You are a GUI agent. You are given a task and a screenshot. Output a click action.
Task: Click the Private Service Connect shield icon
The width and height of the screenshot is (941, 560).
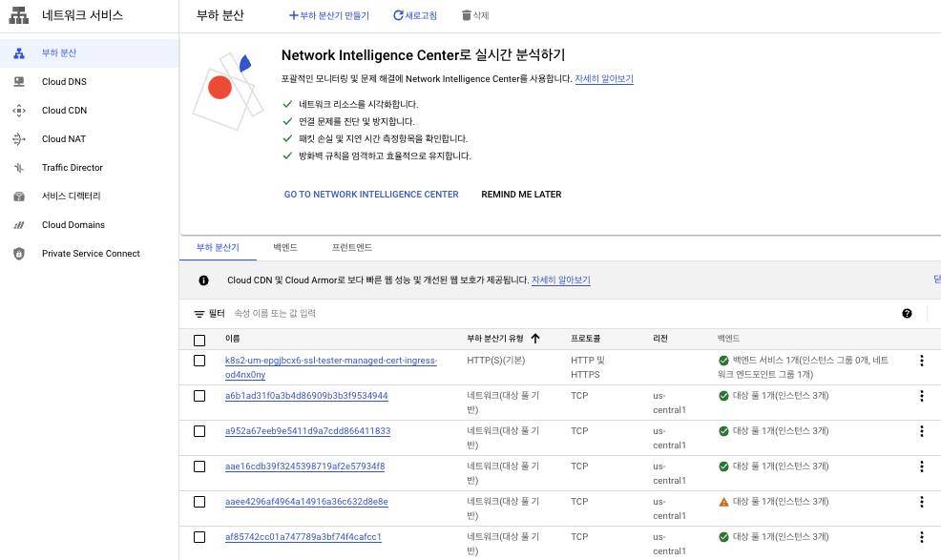pyautogui.click(x=19, y=254)
